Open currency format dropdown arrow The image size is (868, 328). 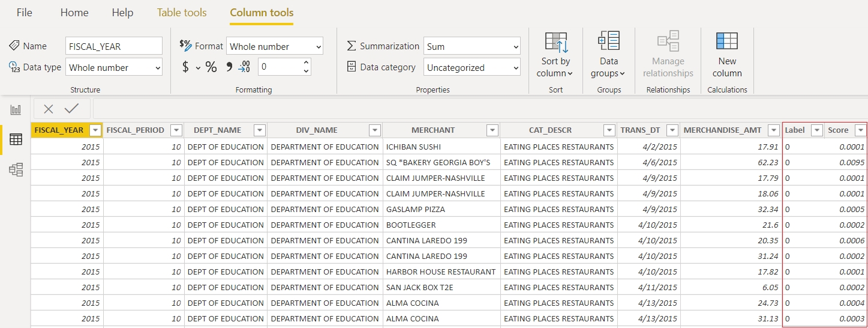tap(198, 68)
